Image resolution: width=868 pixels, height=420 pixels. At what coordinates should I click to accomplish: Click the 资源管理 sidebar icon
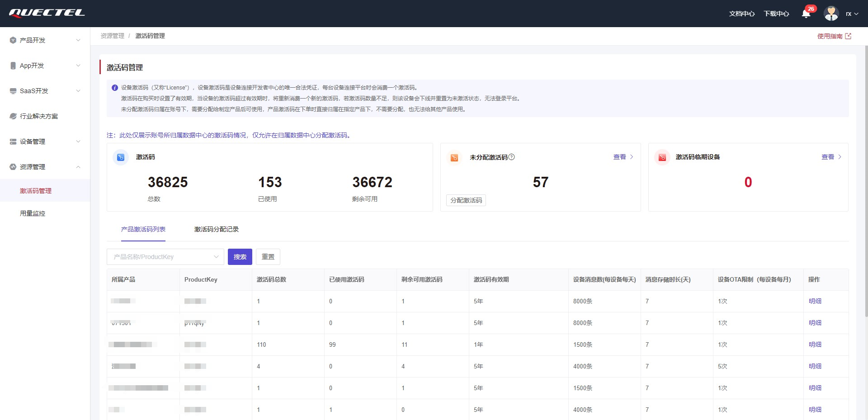[x=13, y=167]
